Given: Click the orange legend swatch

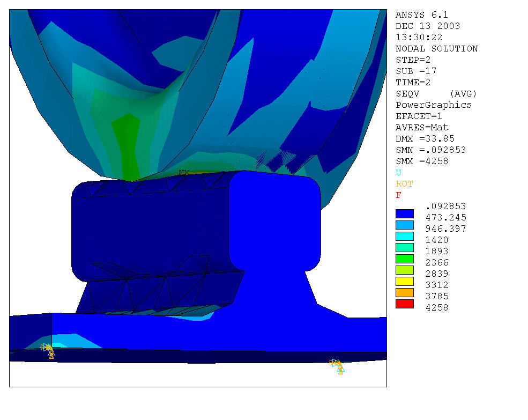Looking at the screenshot, I should tap(404, 292).
